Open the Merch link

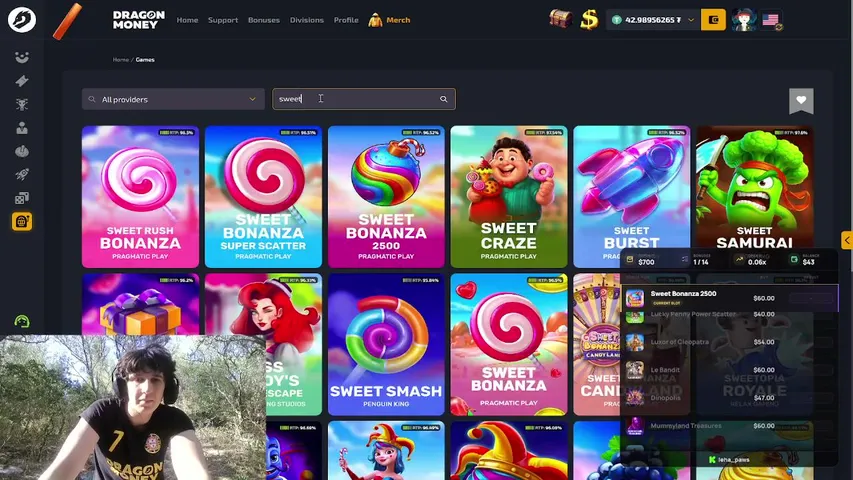tap(390, 20)
